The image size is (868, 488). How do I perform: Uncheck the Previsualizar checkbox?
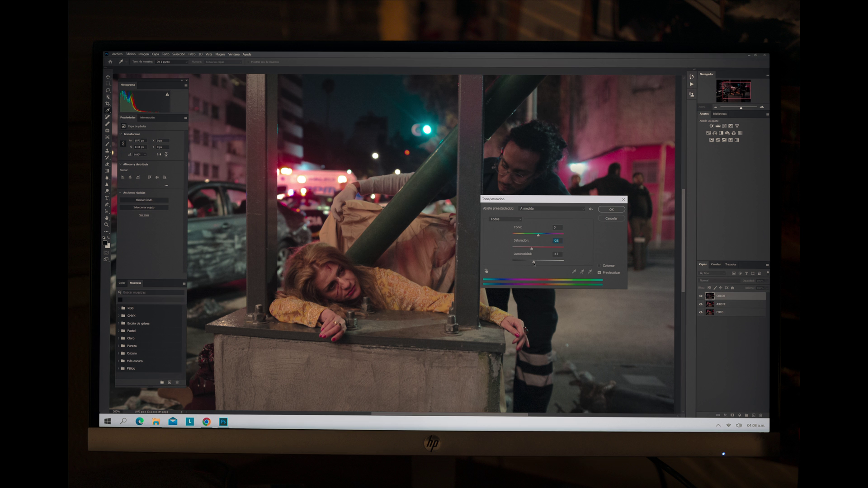click(599, 272)
